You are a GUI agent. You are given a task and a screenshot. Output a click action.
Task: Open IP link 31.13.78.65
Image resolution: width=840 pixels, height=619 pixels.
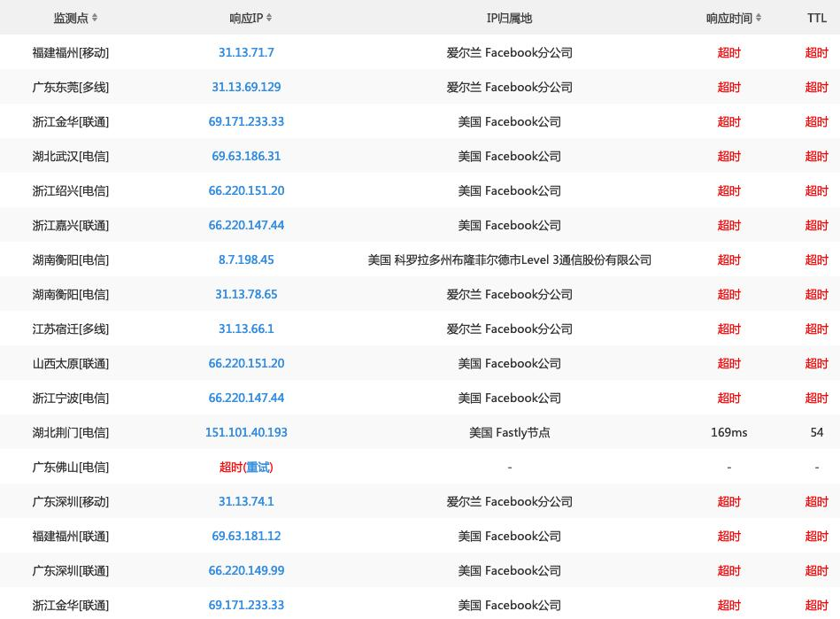click(246, 294)
